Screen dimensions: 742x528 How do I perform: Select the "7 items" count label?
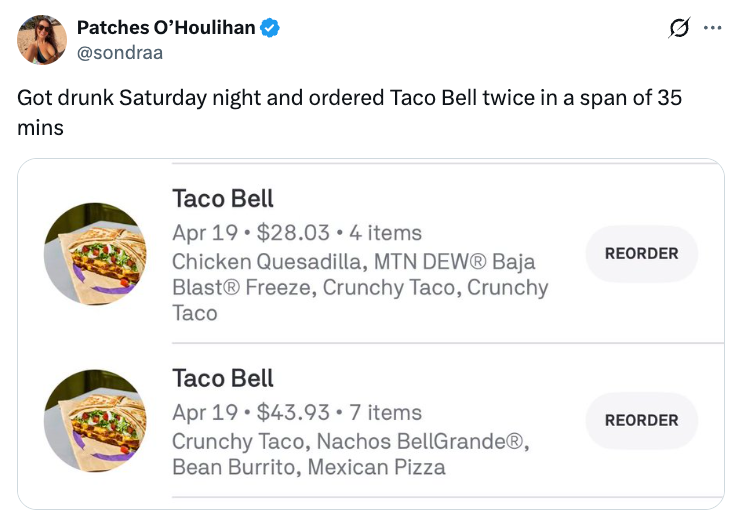tap(385, 412)
